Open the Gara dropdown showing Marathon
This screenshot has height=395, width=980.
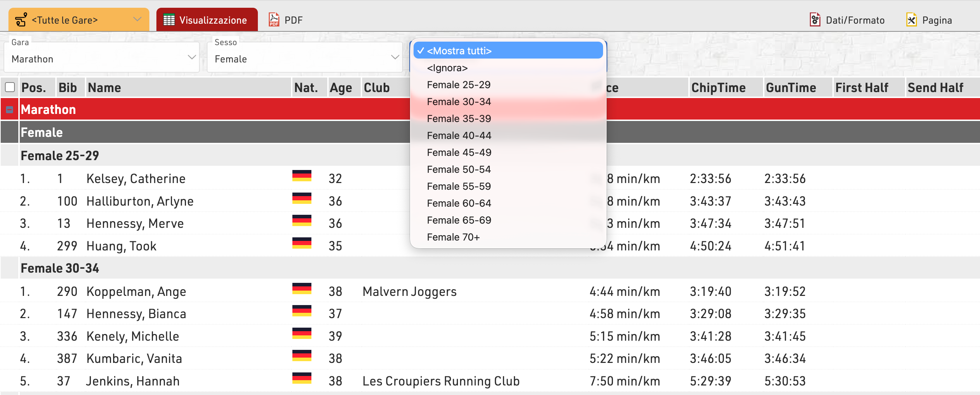click(101, 59)
